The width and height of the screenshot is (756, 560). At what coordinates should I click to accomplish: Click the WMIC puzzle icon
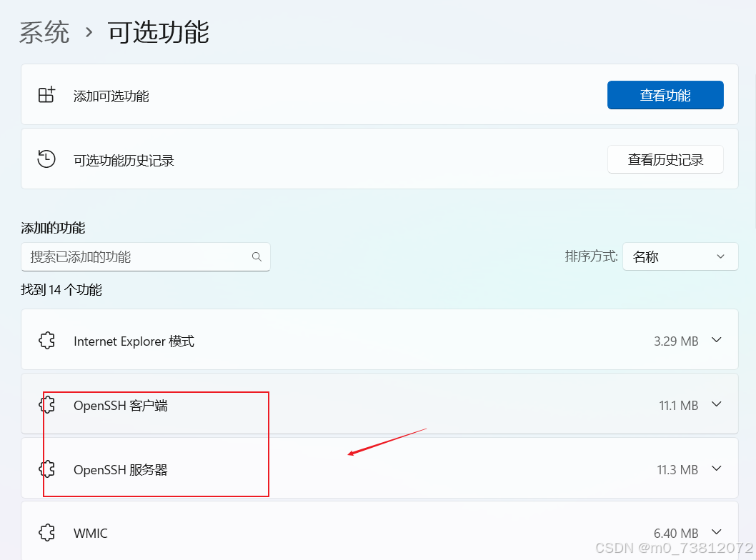point(47,532)
